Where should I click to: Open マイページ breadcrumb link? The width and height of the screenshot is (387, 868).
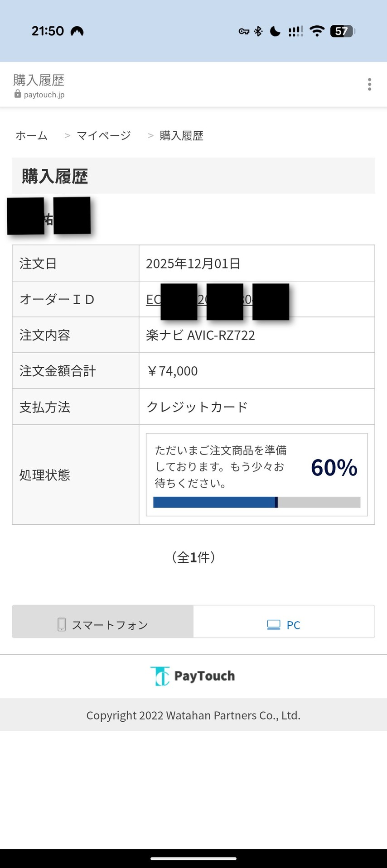pyautogui.click(x=104, y=135)
